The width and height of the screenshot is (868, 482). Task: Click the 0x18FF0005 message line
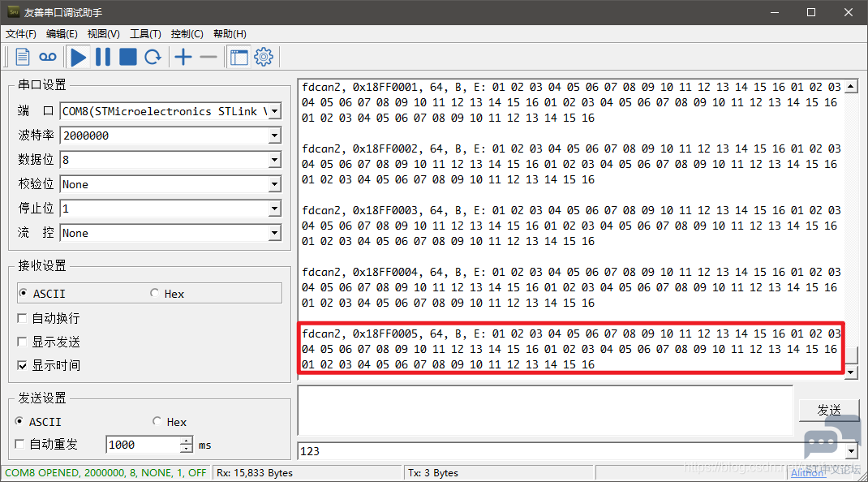(x=571, y=334)
